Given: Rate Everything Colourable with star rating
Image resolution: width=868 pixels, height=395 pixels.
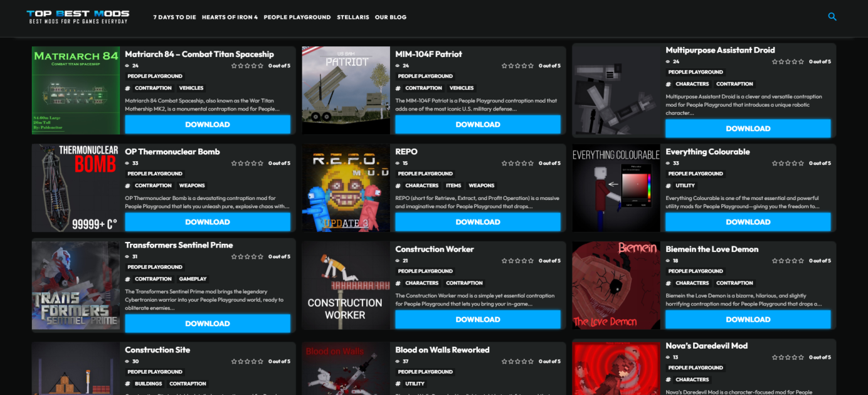Looking at the screenshot, I should tap(788, 164).
